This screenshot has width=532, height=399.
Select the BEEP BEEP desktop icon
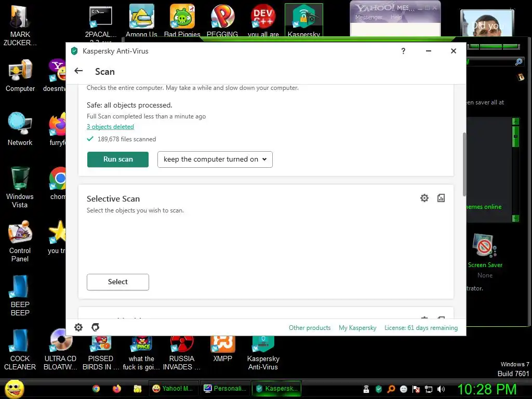(20, 296)
